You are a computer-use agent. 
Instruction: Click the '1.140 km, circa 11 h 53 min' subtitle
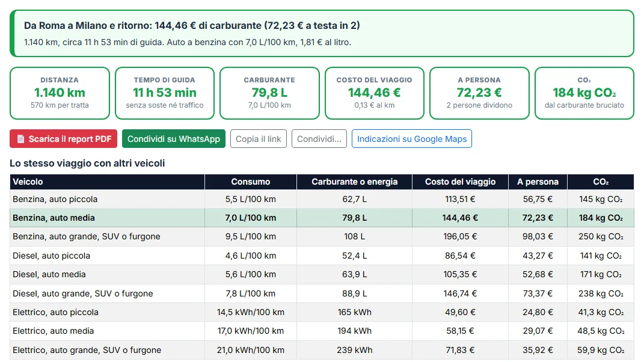pyautogui.click(x=188, y=42)
